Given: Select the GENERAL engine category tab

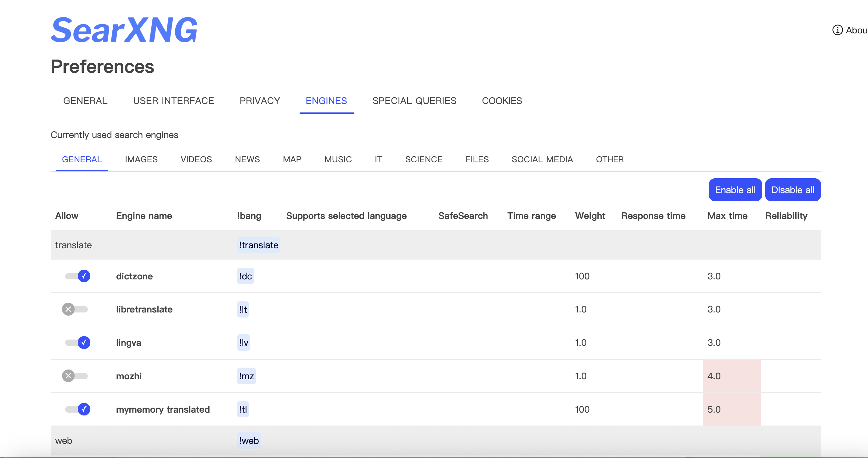Looking at the screenshot, I should pyautogui.click(x=82, y=159).
